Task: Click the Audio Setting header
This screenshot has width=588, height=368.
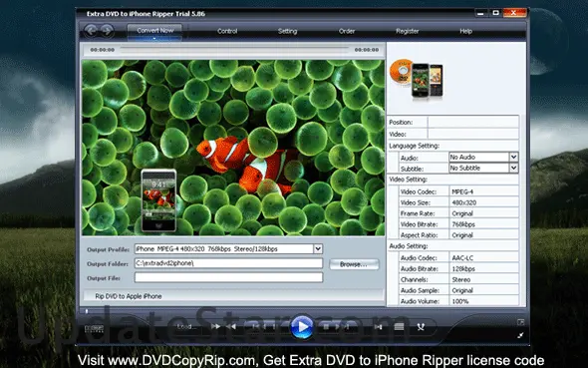Action: tap(409, 246)
